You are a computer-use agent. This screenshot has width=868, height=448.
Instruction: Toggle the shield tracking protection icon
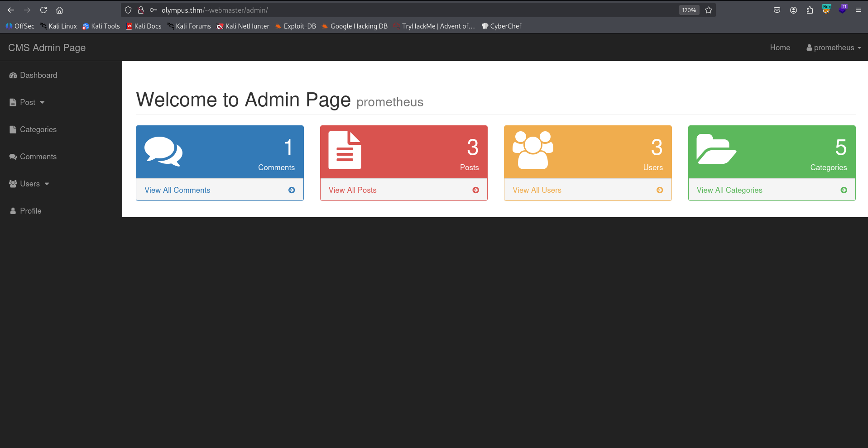pyautogui.click(x=128, y=10)
